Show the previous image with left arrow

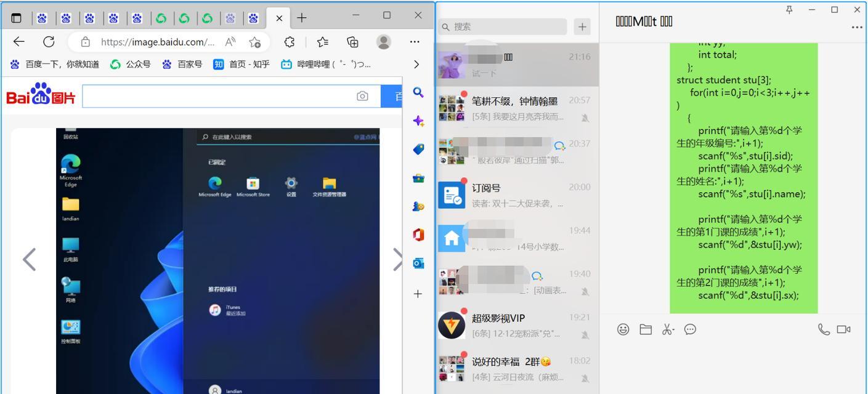point(29,259)
